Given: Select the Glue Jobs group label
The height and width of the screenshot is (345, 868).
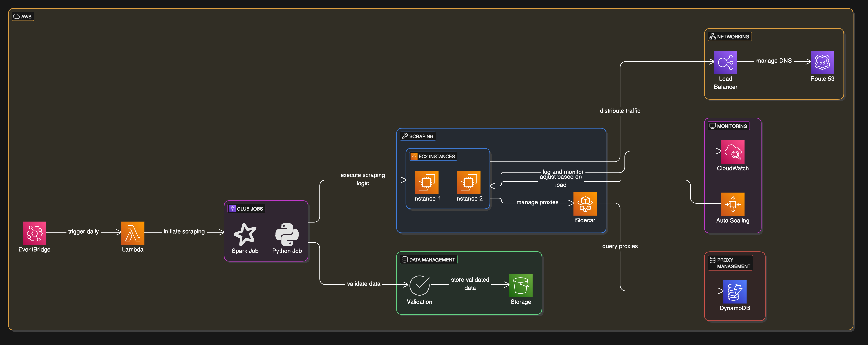Looking at the screenshot, I should click(x=246, y=209).
